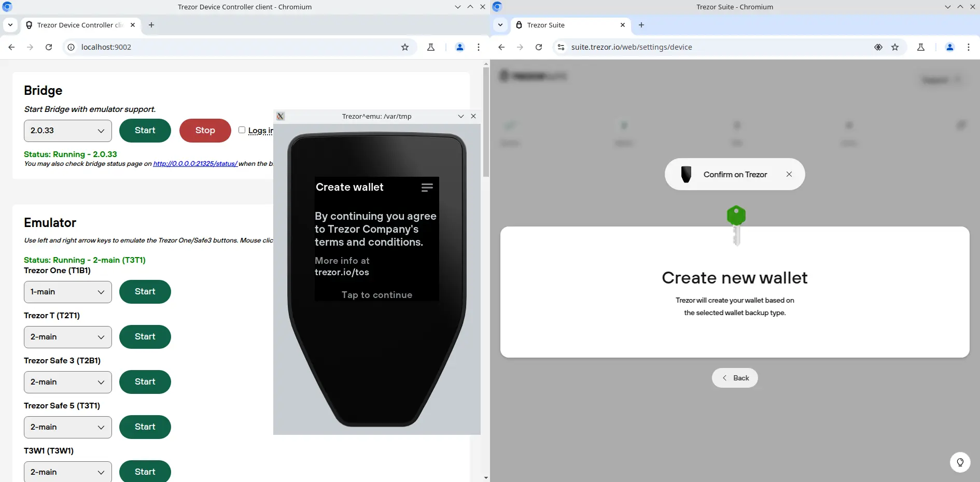Open new tab in Device Controller window
Viewport: 980px width, 482px height.
tap(151, 25)
